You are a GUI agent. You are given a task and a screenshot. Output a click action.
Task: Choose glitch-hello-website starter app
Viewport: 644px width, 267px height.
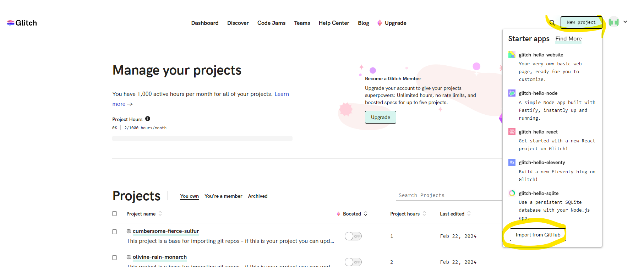point(541,55)
